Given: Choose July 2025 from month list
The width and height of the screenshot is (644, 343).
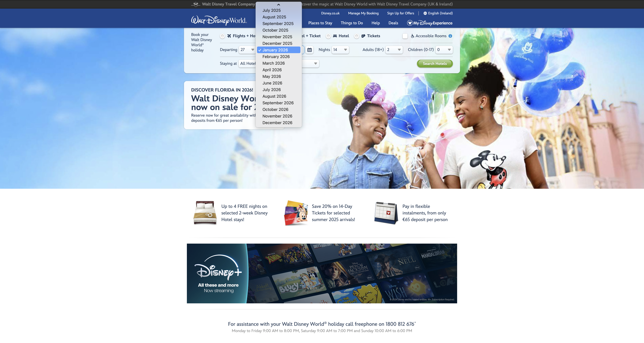Looking at the screenshot, I should click(x=278, y=10).
